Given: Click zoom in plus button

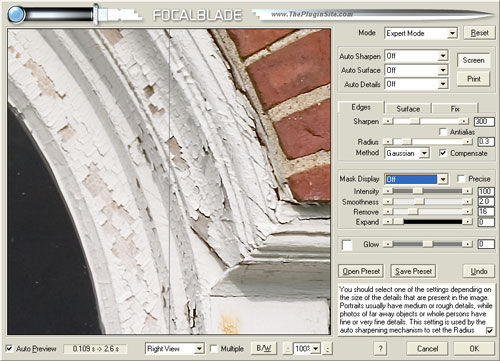Looking at the screenshot, I should [x=327, y=349].
